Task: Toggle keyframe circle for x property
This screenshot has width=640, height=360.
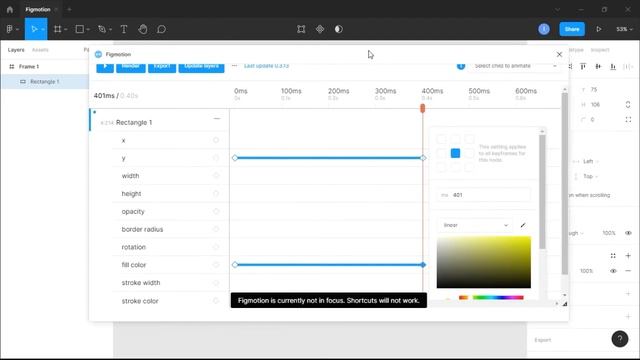Action: click(x=216, y=140)
